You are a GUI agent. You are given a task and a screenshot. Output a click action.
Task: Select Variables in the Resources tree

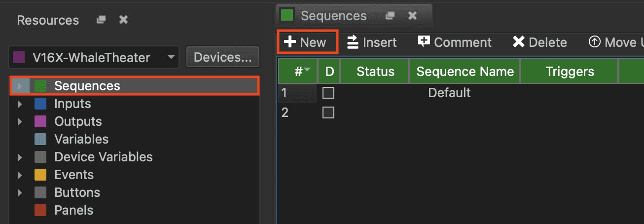tap(81, 139)
